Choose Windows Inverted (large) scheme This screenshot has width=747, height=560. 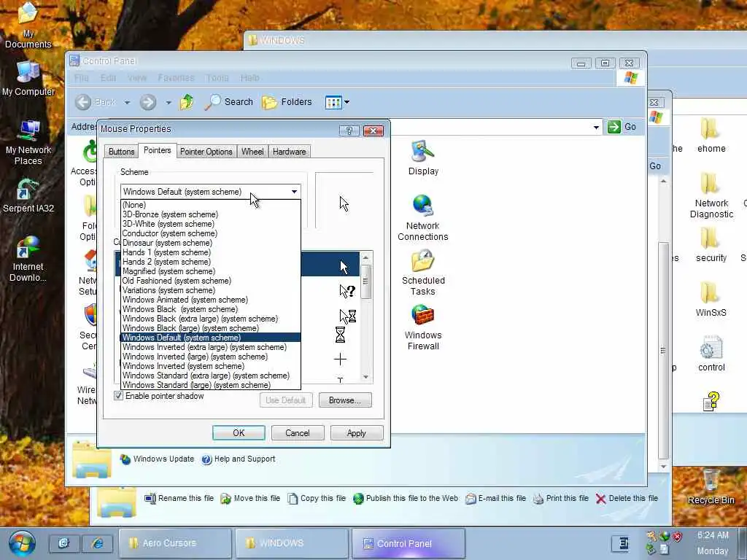point(211,357)
